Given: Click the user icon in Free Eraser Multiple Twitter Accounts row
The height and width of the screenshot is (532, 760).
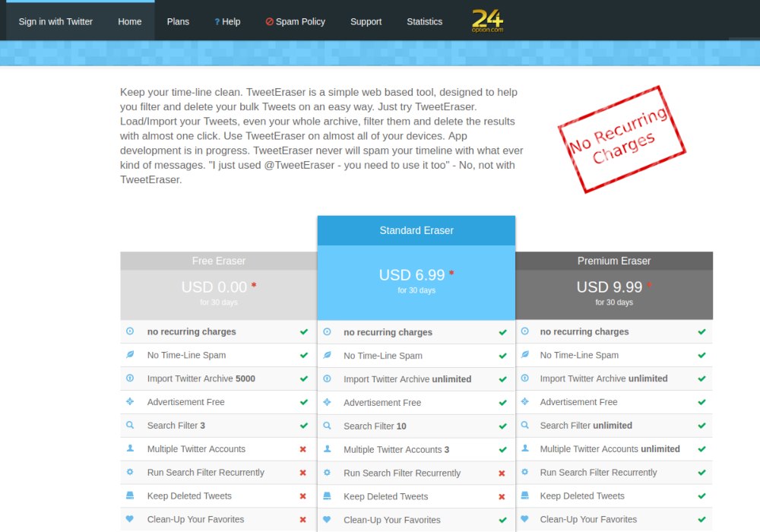Looking at the screenshot, I should 130,448.
